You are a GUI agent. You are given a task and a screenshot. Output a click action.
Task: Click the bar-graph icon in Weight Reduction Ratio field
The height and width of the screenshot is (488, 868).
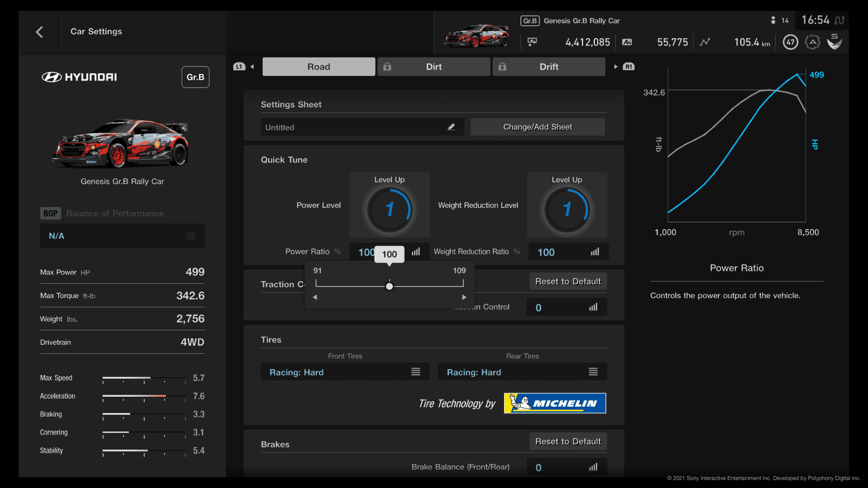click(595, 252)
